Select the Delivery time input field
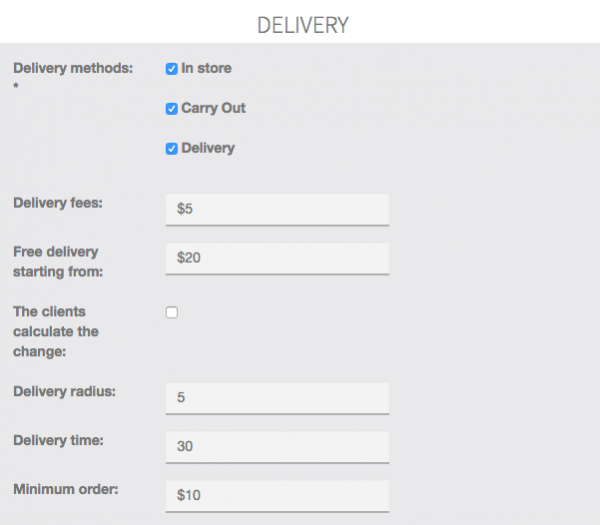The height and width of the screenshot is (525, 600). (277, 446)
